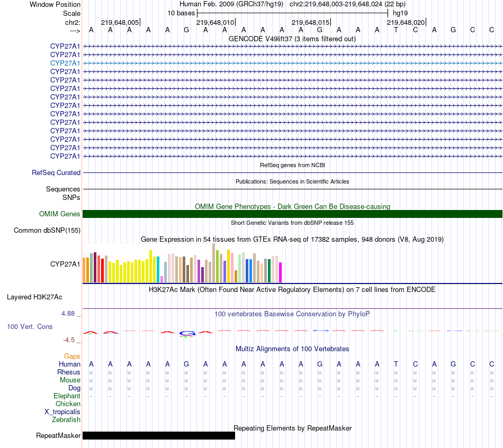Select the Chicken alignment row label

pos(68,404)
